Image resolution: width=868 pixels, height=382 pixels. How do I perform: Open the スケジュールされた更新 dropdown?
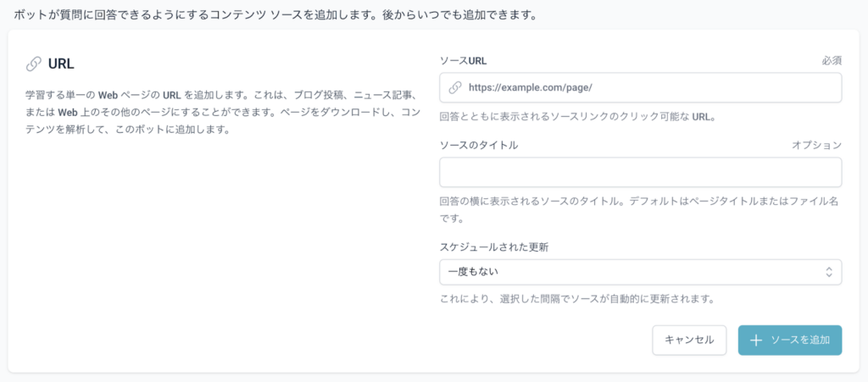point(640,272)
